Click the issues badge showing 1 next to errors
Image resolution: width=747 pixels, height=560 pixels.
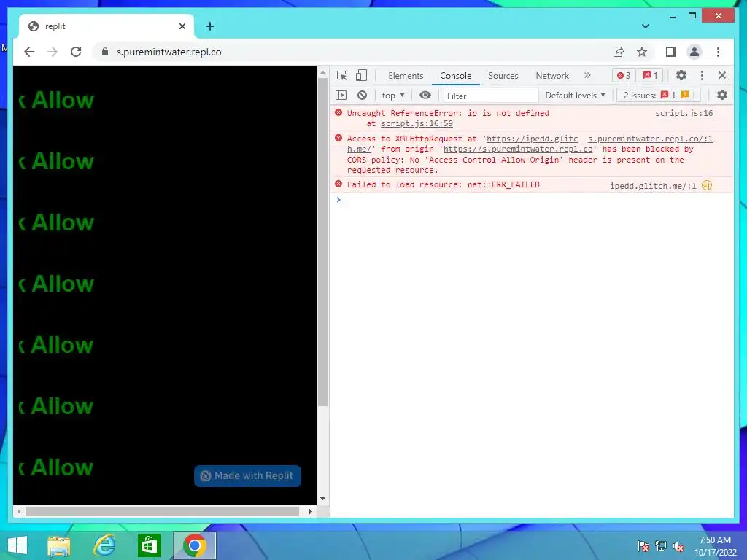pyautogui.click(x=650, y=75)
